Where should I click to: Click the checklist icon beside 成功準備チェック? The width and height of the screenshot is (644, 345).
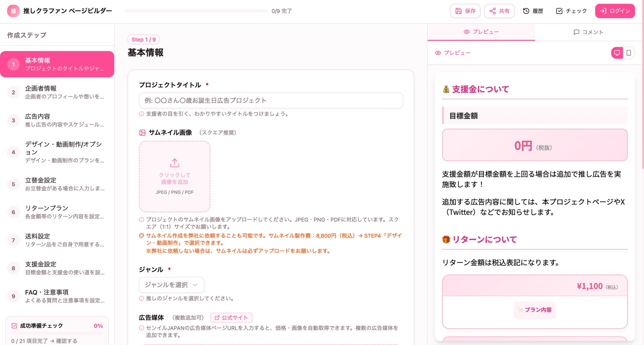tap(14, 326)
